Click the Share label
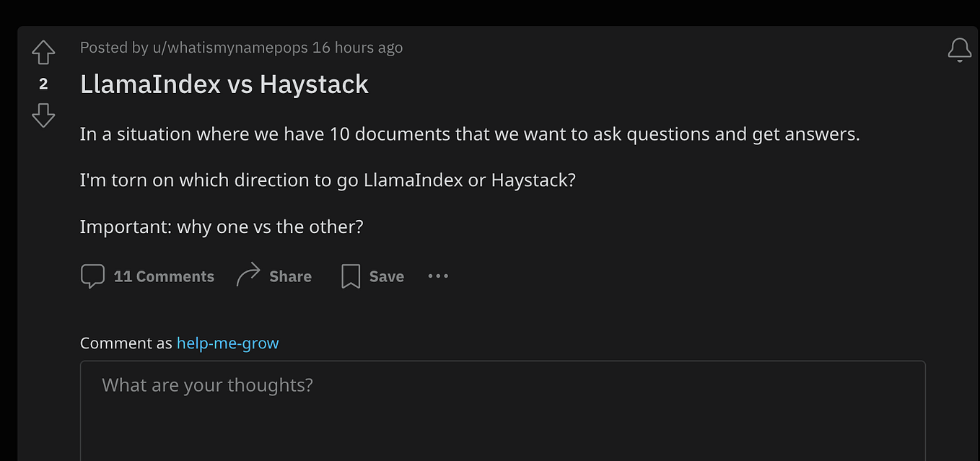This screenshot has height=461, width=980. (290, 276)
